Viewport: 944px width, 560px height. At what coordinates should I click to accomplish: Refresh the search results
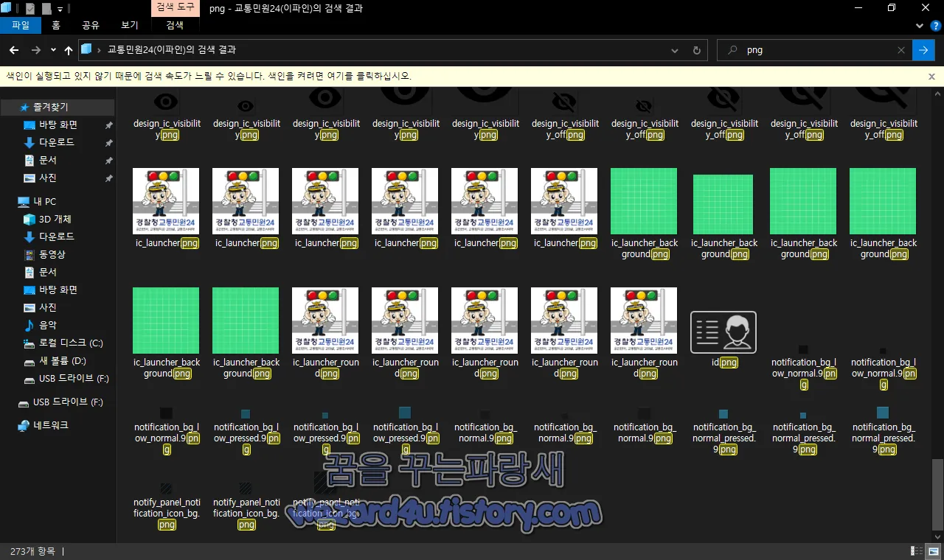696,50
